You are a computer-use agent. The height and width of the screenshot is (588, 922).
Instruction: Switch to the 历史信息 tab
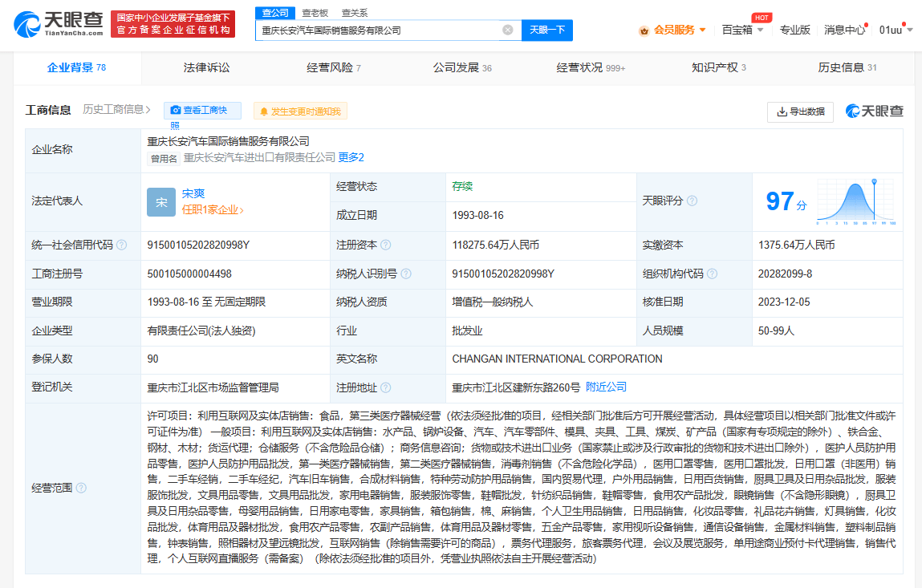(x=847, y=67)
